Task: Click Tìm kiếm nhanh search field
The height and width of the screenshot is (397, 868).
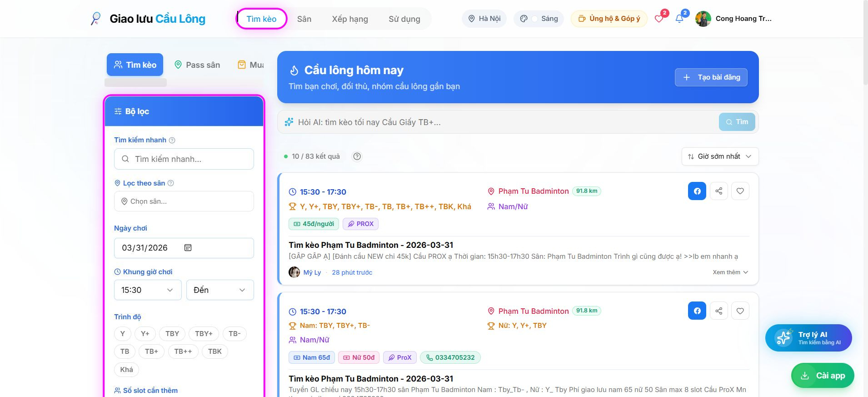Action: coord(184,159)
